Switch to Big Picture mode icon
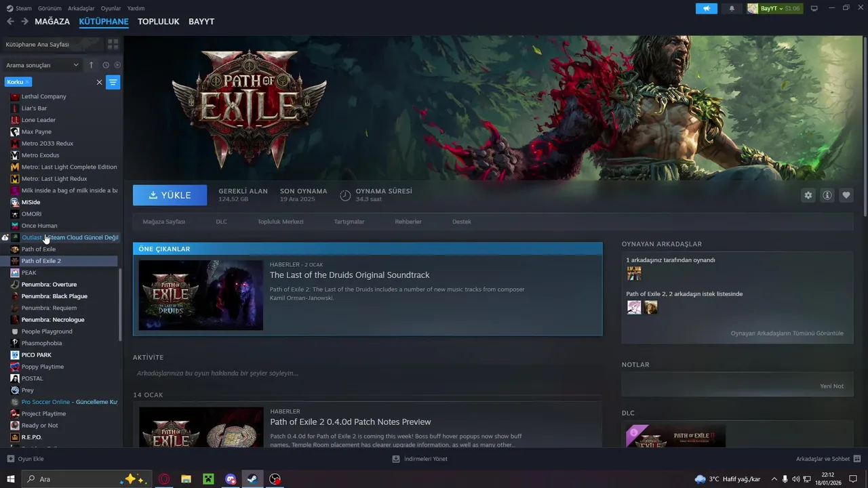 814,8
